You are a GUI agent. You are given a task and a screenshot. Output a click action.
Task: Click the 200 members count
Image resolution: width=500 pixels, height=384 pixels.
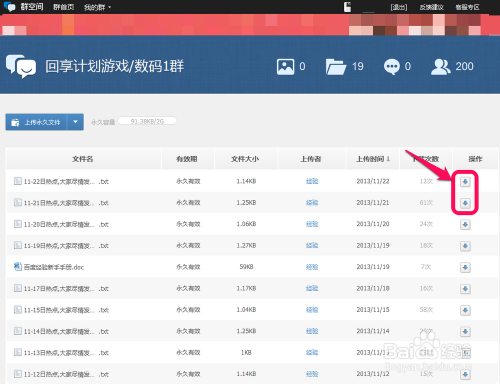click(x=464, y=66)
